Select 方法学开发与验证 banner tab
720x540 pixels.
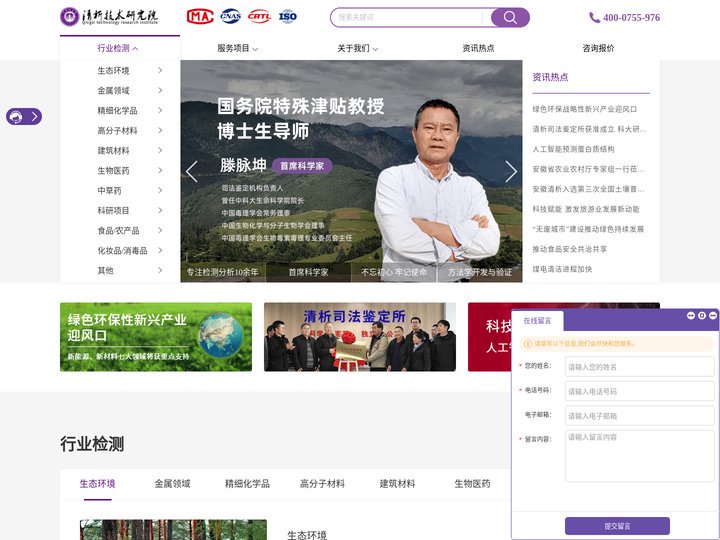coord(479,272)
